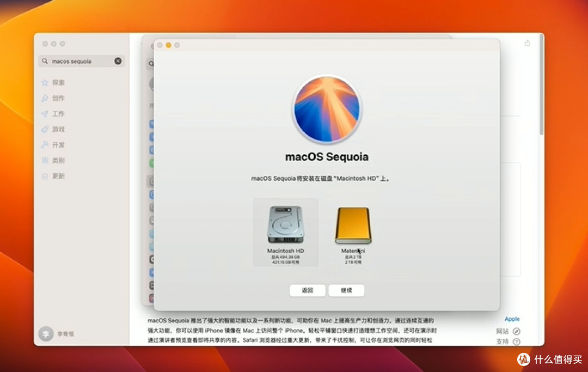Select the yellow external drive disk

coord(353,225)
